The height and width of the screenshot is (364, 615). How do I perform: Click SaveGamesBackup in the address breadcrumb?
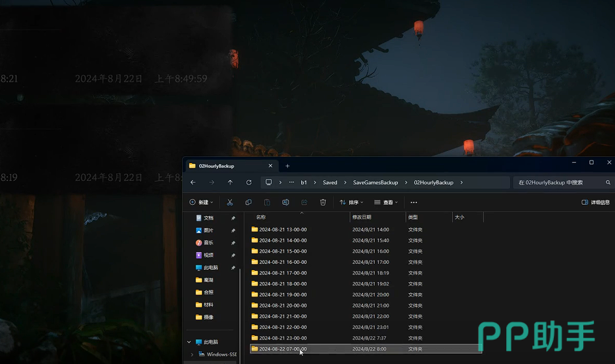[x=375, y=182]
